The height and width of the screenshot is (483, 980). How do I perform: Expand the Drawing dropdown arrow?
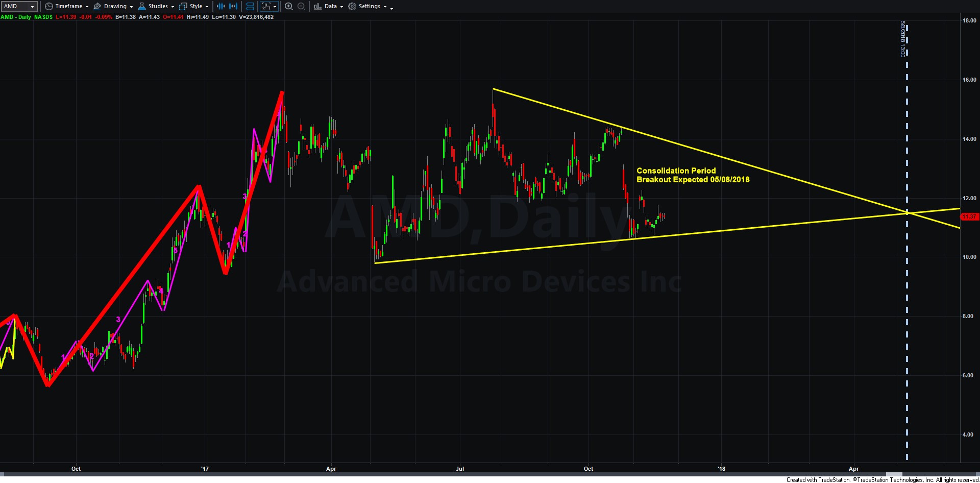coord(131,7)
